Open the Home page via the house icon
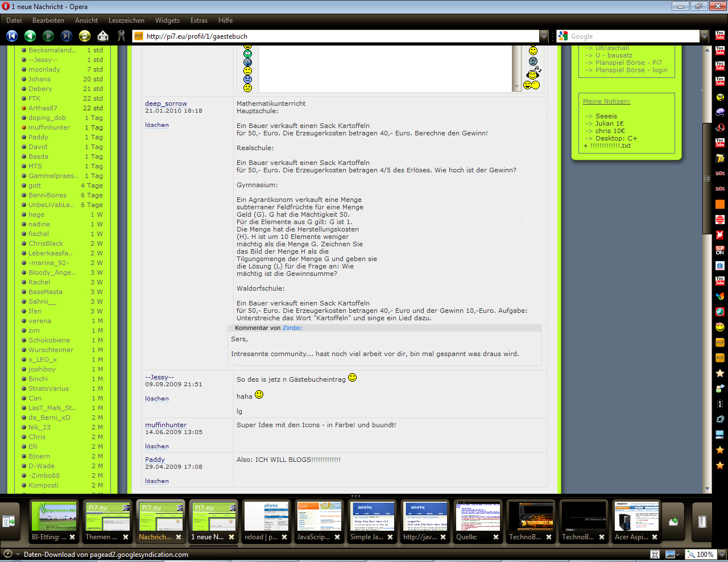Image resolution: width=728 pixels, height=562 pixels. click(x=103, y=36)
